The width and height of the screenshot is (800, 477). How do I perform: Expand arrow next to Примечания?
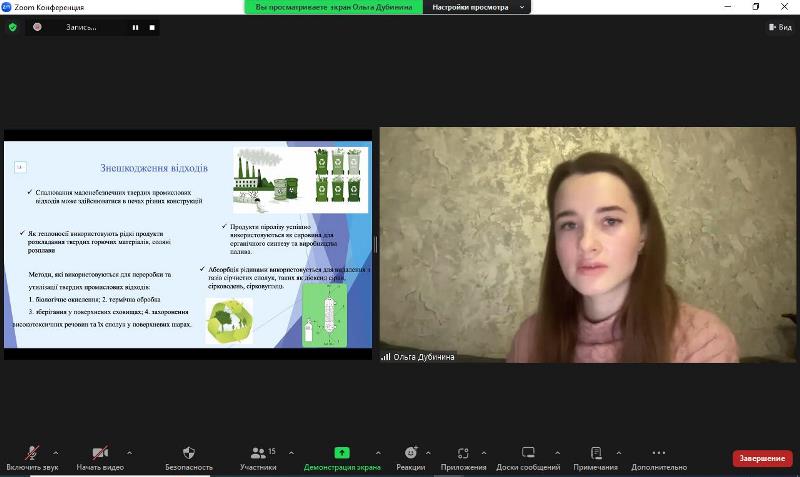point(618,453)
